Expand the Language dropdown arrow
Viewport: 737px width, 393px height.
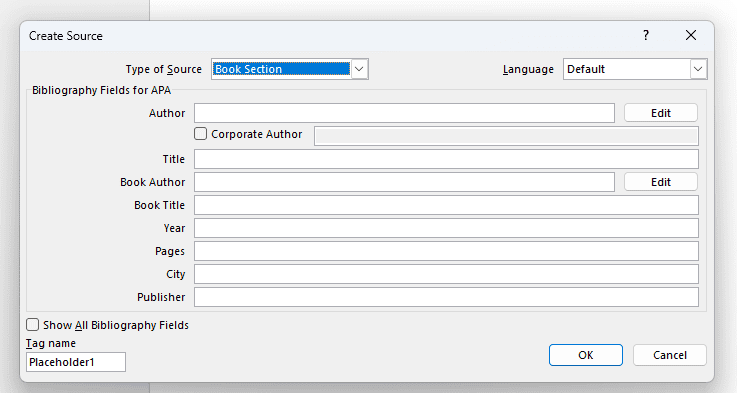[698, 69]
